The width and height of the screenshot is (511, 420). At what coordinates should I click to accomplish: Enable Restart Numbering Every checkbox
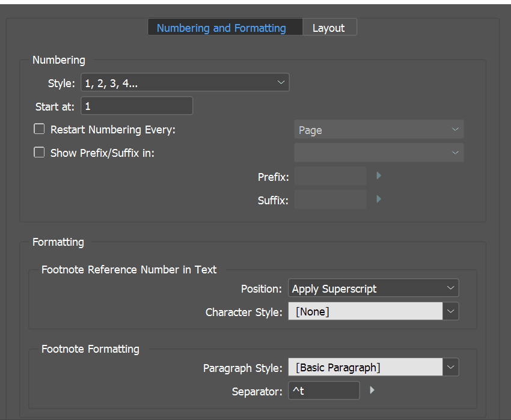coord(39,129)
